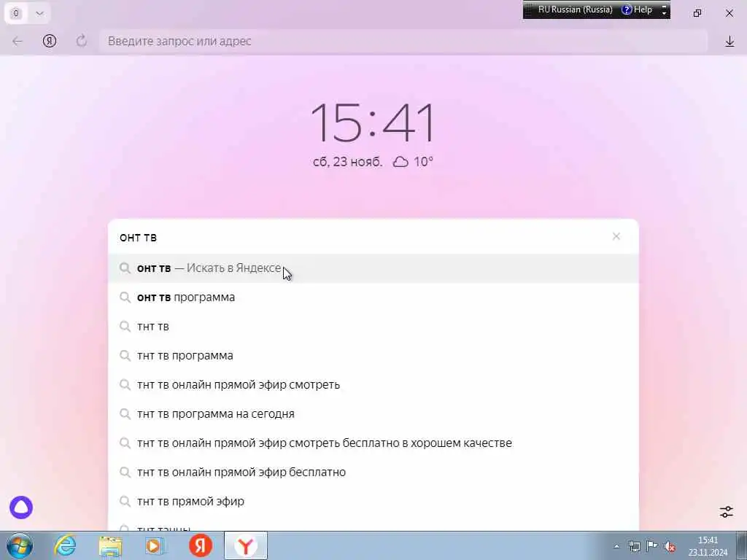The width and height of the screenshot is (747, 560).
Task: Select suggestion онт тв — Искать в Яндексе
Action: coord(373,268)
